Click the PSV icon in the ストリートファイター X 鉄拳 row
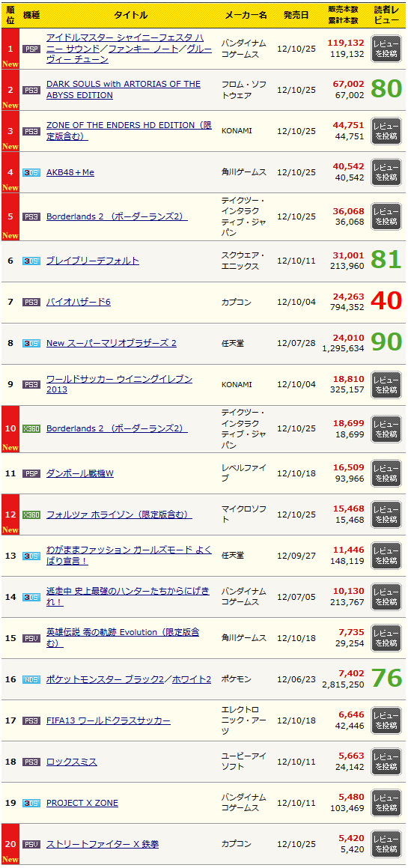The image size is (408, 868). point(31,844)
